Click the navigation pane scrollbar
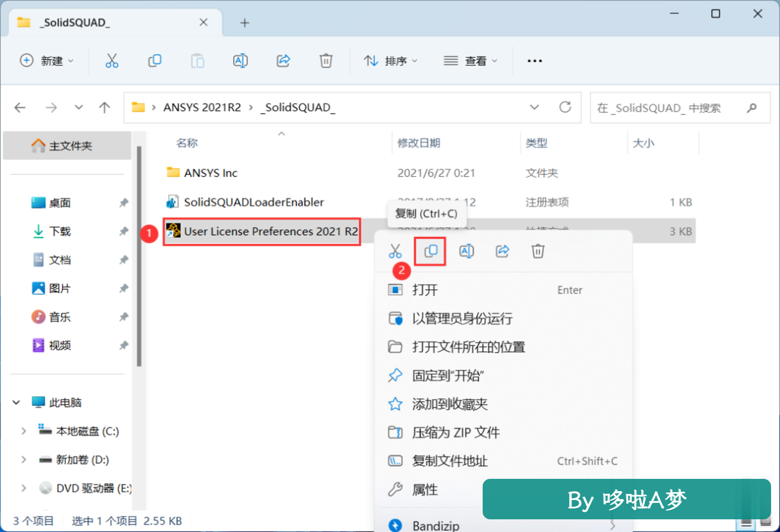The image size is (780, 532). [139, 256]
